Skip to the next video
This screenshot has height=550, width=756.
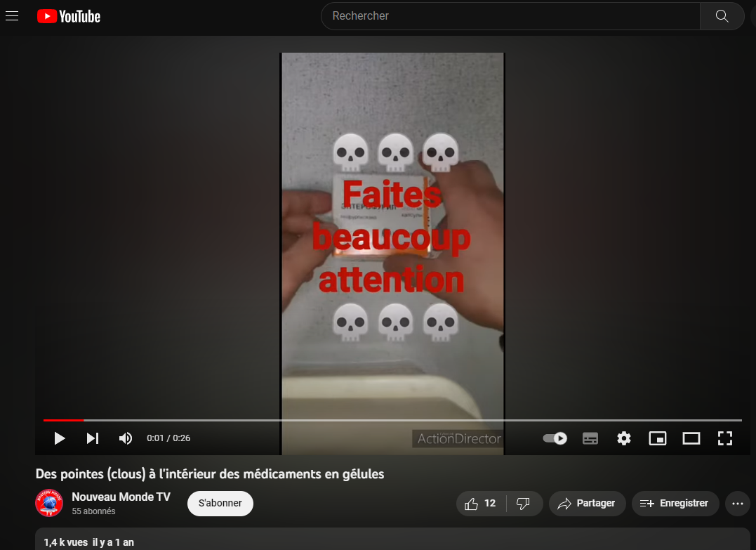[x=93, y=438]
